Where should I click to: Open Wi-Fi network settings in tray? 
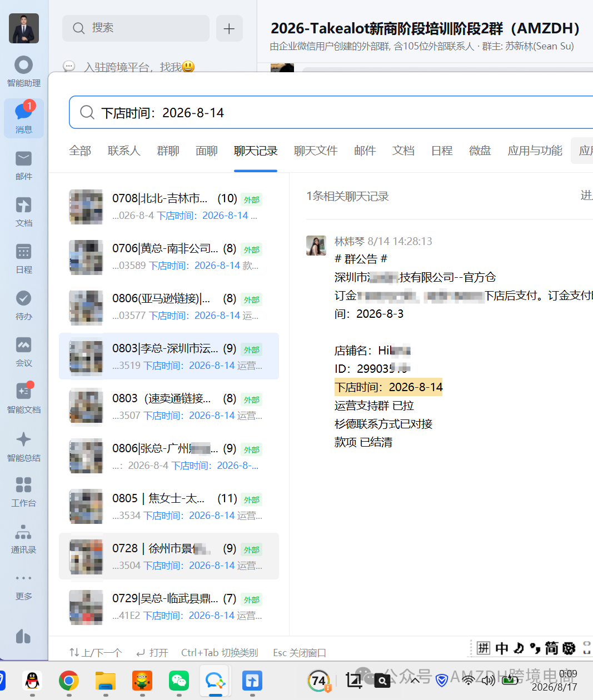(469, 680)
